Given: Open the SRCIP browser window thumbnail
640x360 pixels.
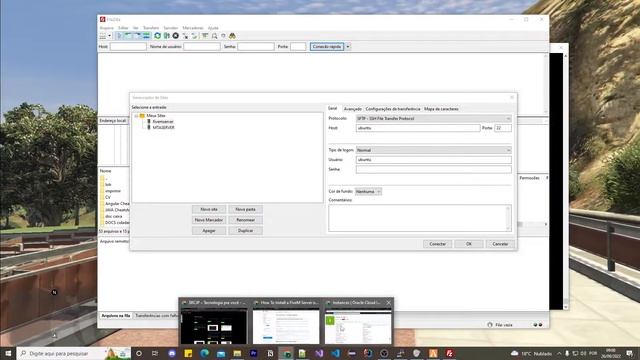Looking at the screenshot, I should 214,322.
